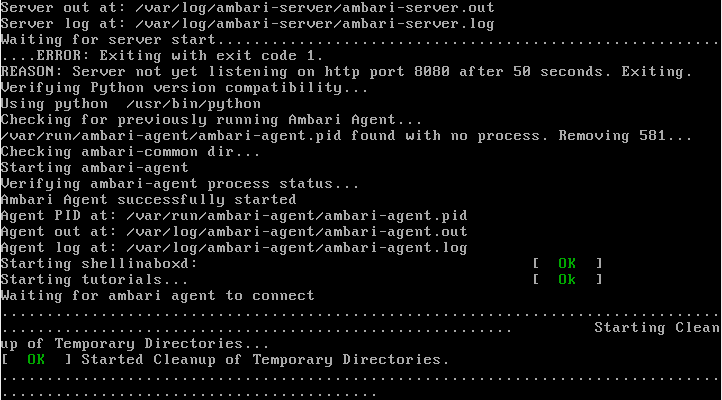Image resolution: width=722 pixels, height=400 pixels.
Task: Click the OK status beside 'Starting shellinaboxd'
Action: 567,263
